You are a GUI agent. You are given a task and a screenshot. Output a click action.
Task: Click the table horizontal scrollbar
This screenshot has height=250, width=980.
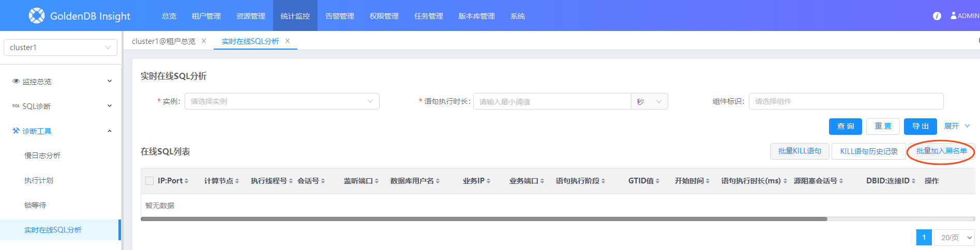click(484, 219)
